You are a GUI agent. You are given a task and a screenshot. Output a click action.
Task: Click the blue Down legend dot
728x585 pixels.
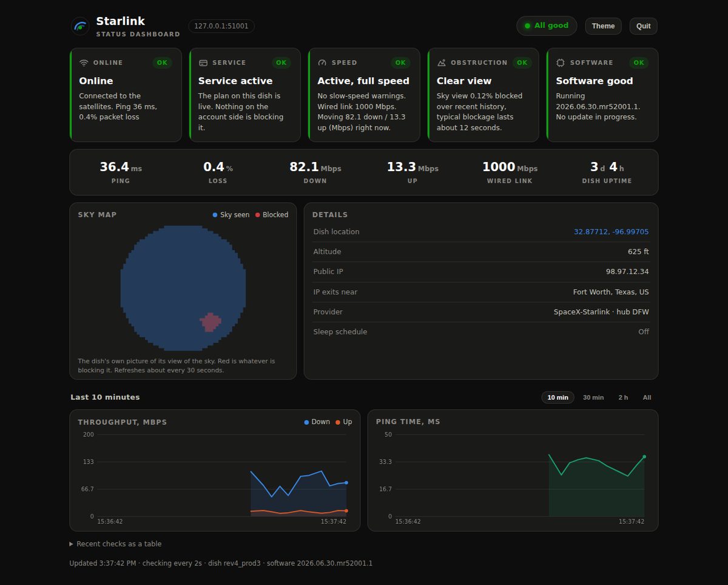(306, 422)
